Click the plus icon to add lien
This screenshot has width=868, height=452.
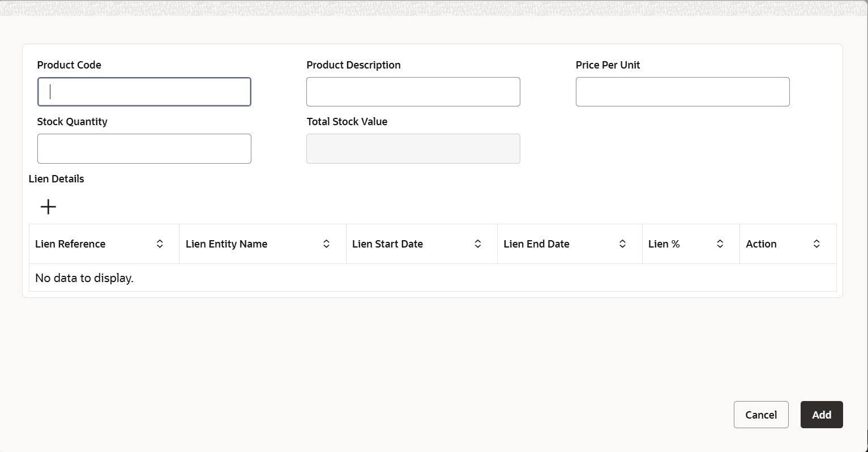point(49,207)
